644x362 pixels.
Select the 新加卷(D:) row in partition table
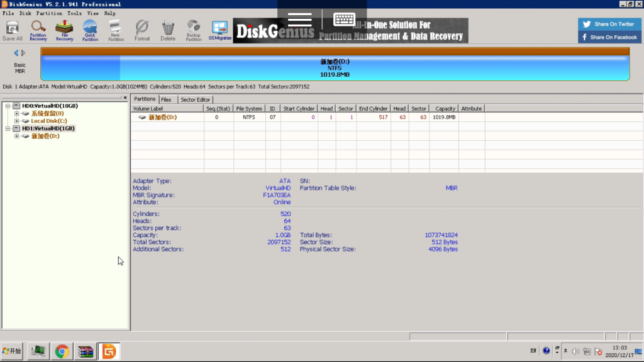pos(387,118)
